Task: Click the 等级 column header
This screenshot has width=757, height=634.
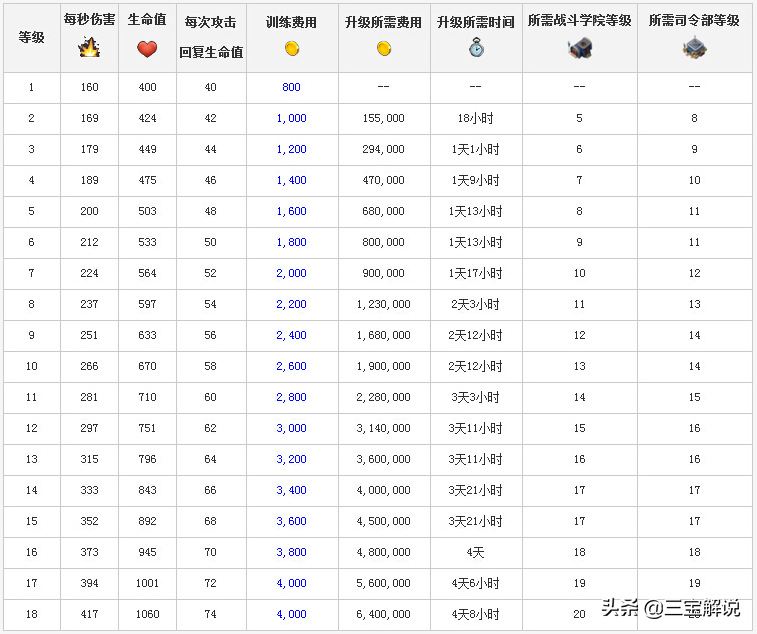Action: pyautogui.click(x=31, y=37)
